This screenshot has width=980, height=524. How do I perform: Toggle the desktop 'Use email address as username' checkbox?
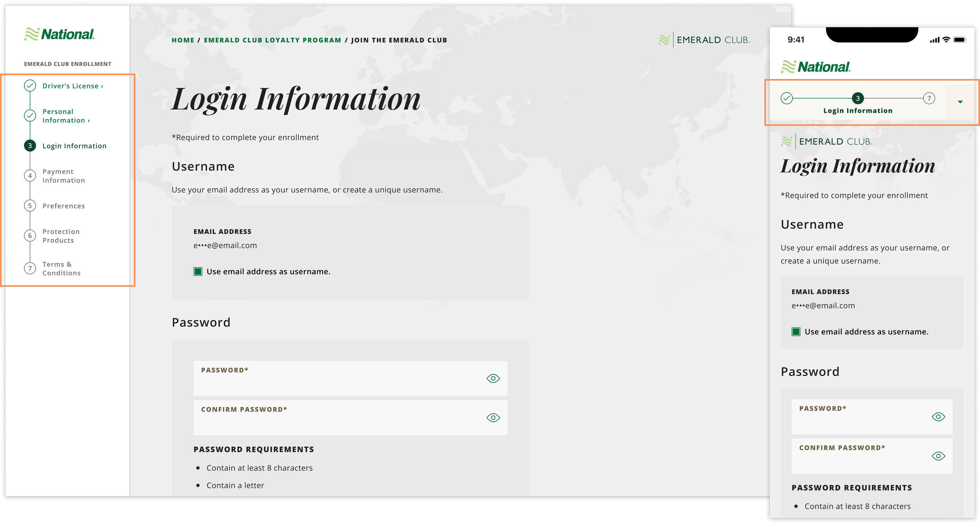pyautogui.click(x=198, y=272)
